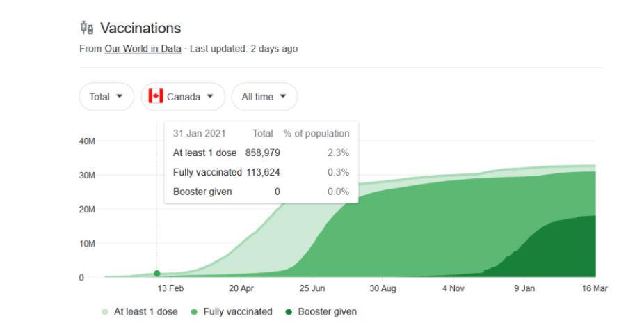Click the green data point on chart
The image size is (644, 335).
156,274
